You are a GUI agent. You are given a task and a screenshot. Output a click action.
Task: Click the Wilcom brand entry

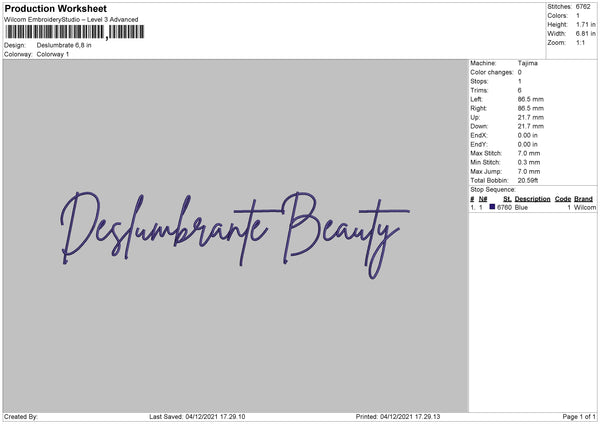click(584, 208)
